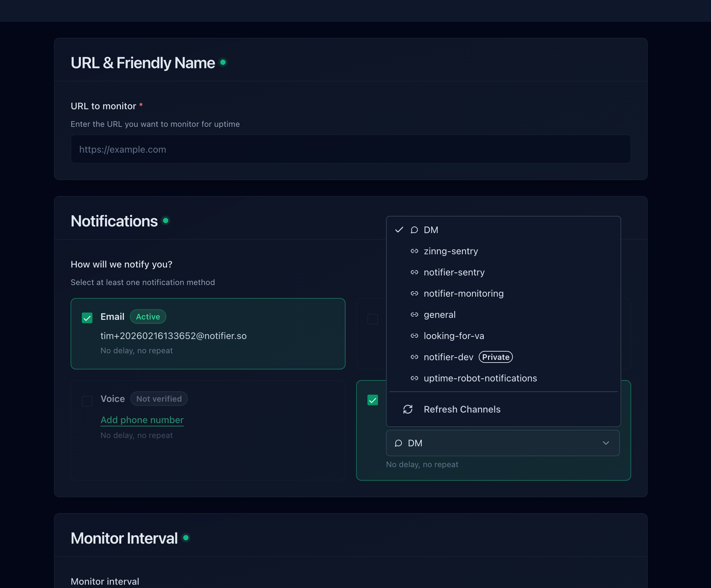Pick the checked DM menu entry

[x=431, y=230]
